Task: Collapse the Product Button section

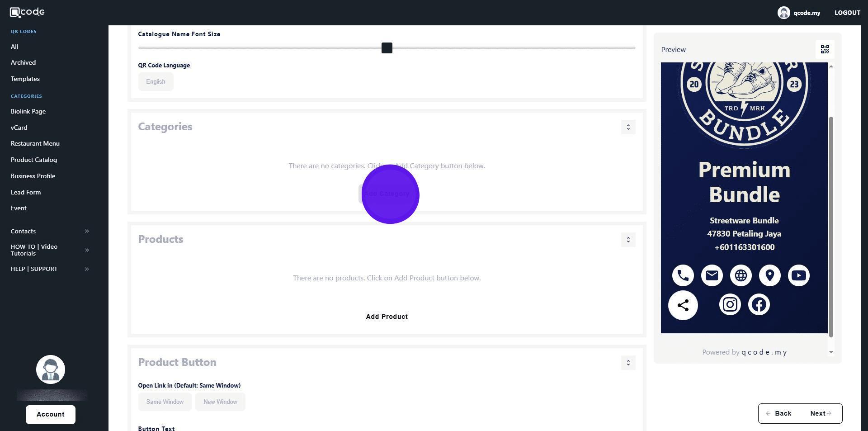Action: click(628, 363)
